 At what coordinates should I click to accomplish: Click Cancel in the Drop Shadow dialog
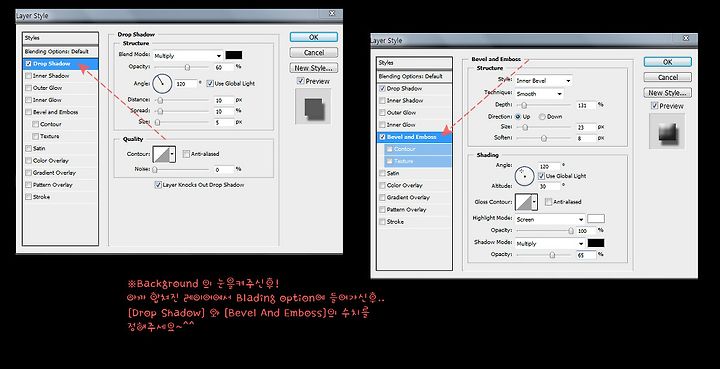(x=314, y=53)
